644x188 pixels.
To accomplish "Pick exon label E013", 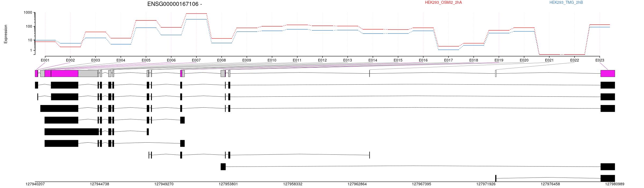I will tap(347, 60).
